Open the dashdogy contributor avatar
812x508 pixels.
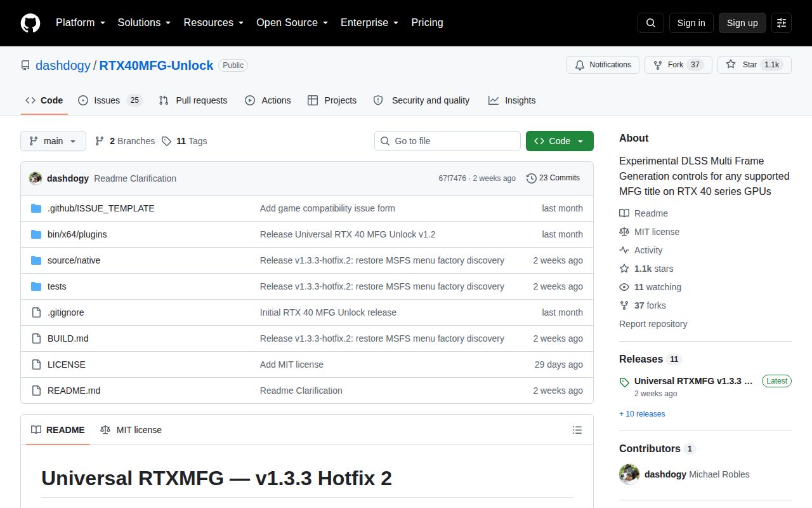[629, 474]
